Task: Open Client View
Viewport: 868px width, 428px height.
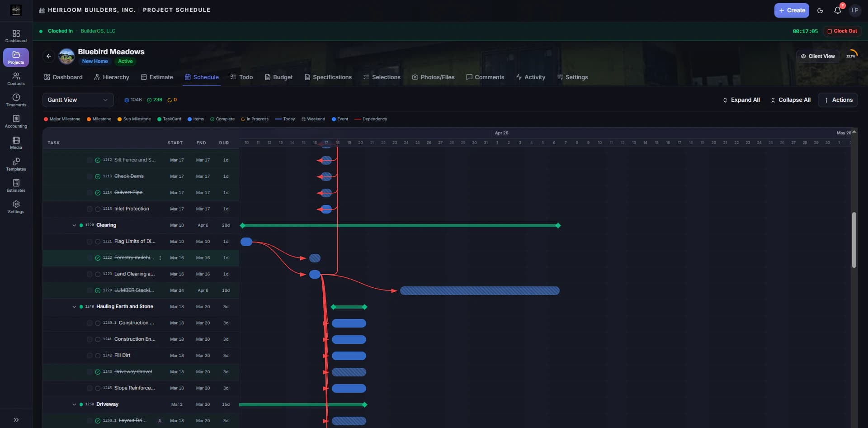Action: click(817, 57)
